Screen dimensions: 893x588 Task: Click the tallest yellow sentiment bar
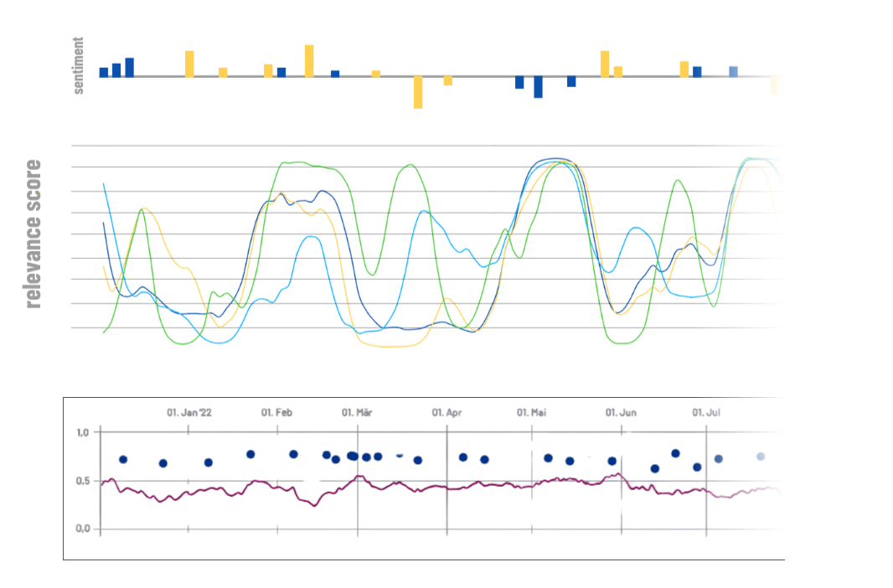coord(309,61)
